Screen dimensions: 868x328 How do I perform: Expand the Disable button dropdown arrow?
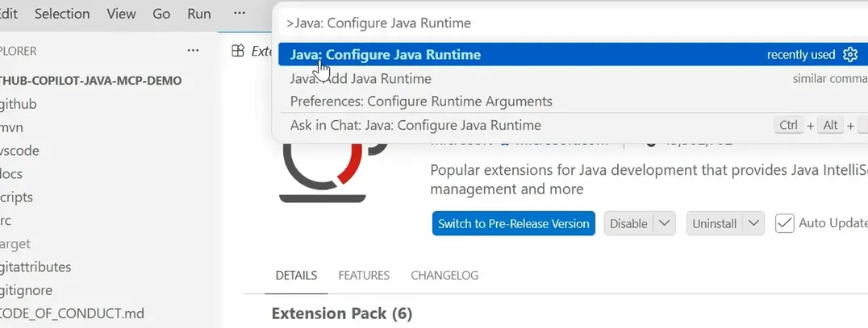665,223
